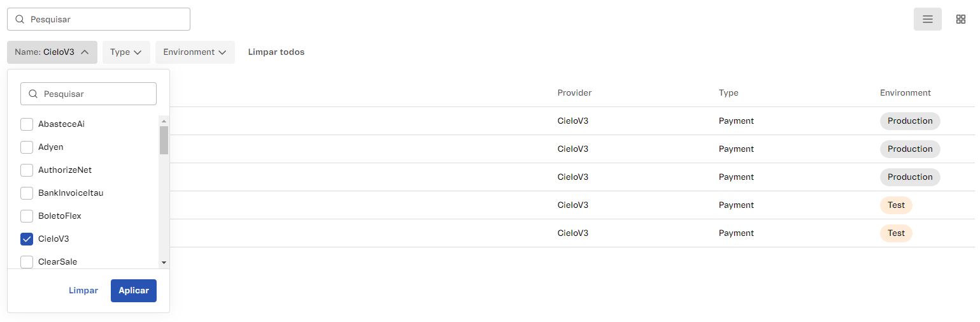This screenshot has height=322, width=980.
Task: Click the Pesquisar field inside the filter dropdown
Action: pyautogui.click(x=96, y=94)
